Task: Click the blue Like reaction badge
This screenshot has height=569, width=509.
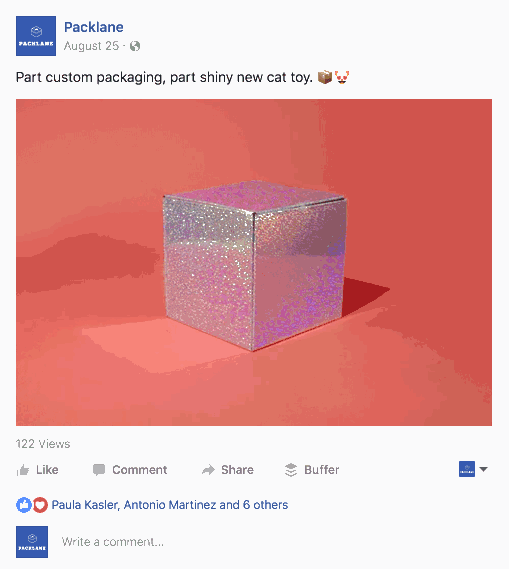Action: [x=24, y=505]
